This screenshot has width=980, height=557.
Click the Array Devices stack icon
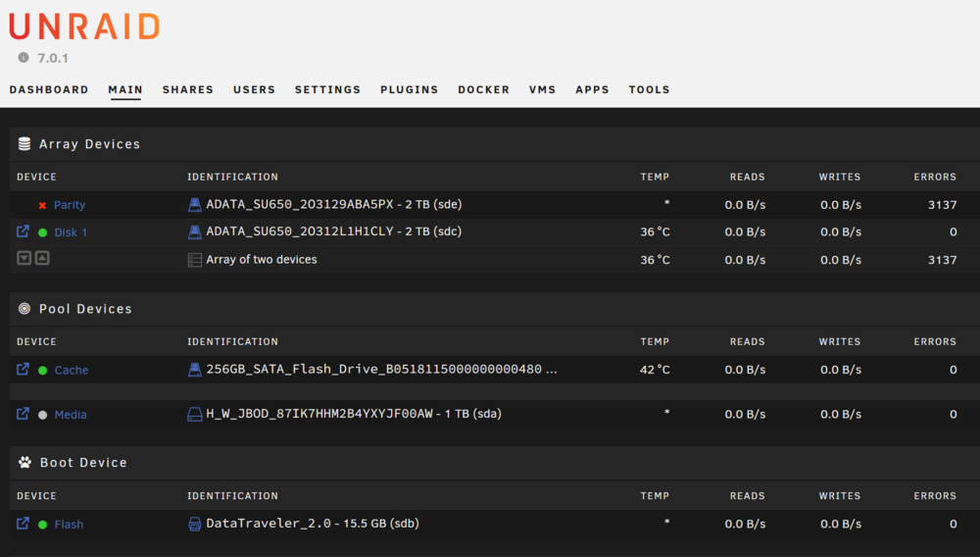click(x=24, y=144)
